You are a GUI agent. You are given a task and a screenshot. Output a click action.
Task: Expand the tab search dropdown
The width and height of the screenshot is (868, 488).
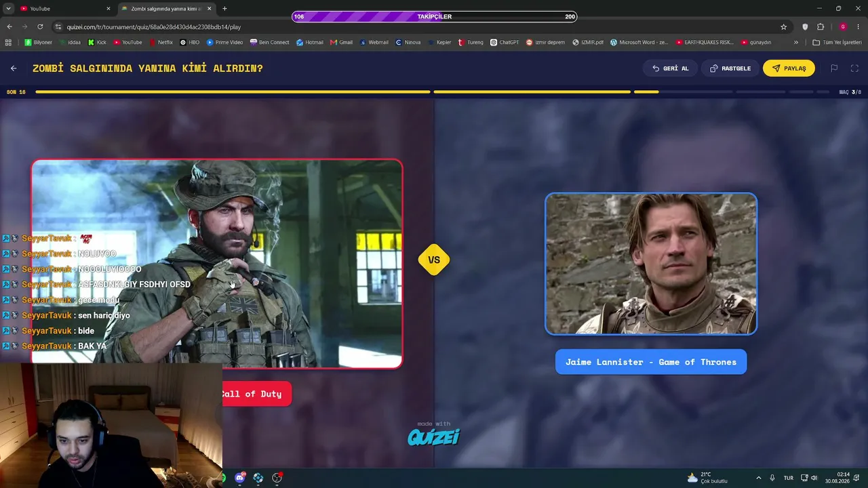tap(8, 9)
